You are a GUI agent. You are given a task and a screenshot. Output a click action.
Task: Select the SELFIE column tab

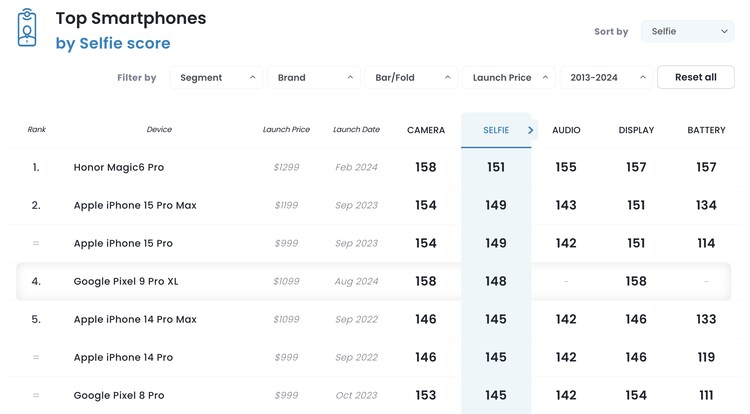click(x=495, y=130)
